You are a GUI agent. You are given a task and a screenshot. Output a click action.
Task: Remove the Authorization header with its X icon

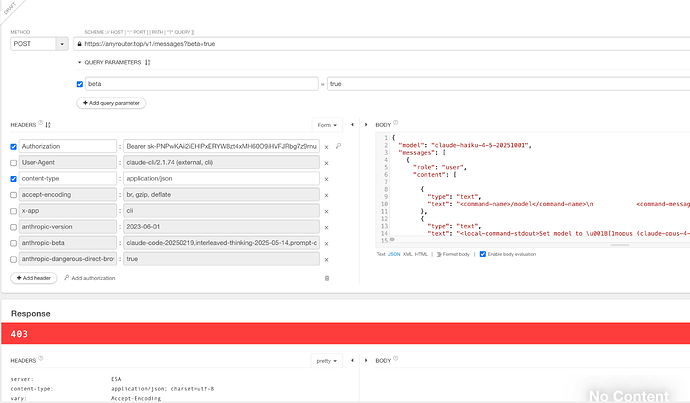pyautogui.click(x=327, y=147)
